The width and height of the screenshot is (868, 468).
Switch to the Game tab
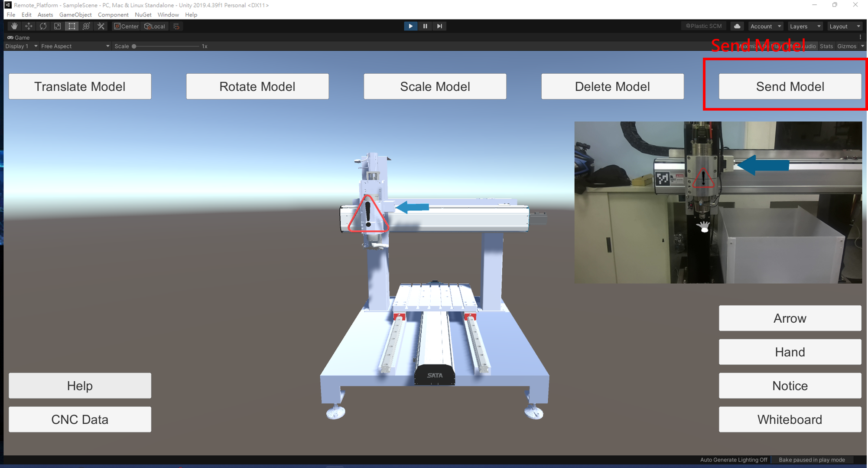18,37
